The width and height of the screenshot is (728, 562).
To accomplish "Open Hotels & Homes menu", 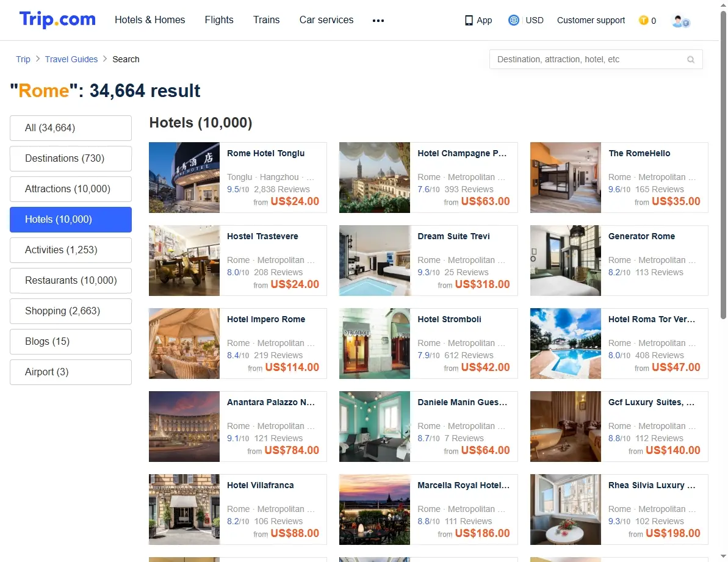I will click(x=150, y=20).
